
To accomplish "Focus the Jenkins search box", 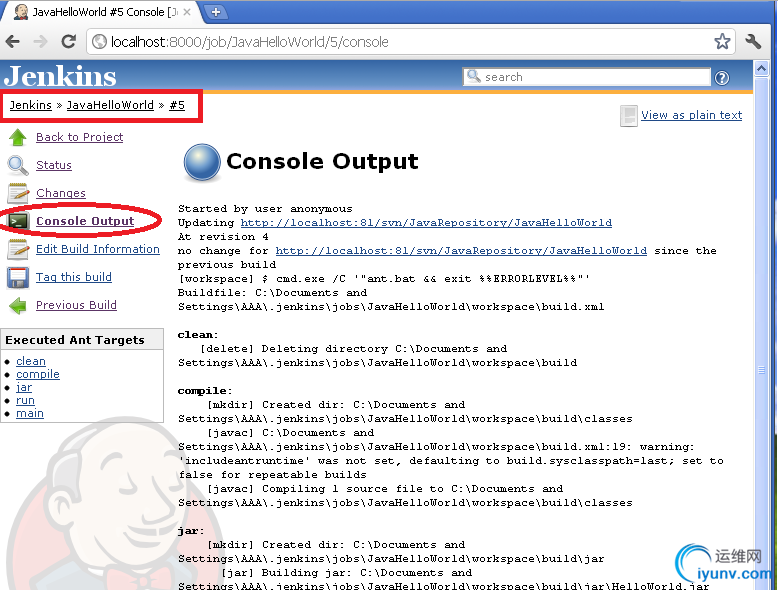I will (x=586, y=77).
